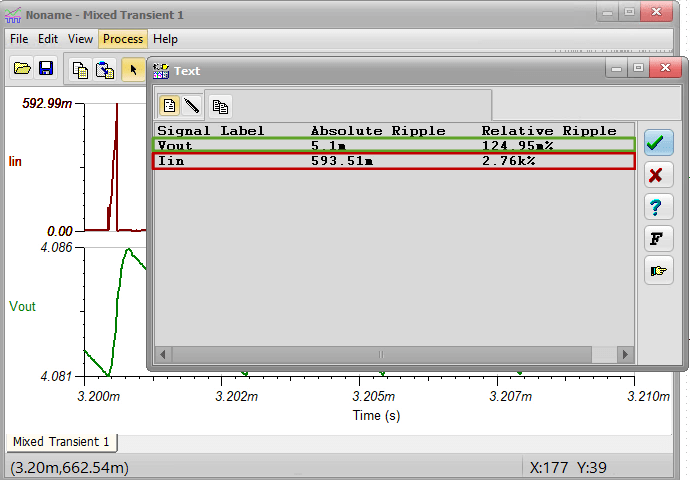Click the copy icon in main toolbar
The image size is (690, 480).
80,69
